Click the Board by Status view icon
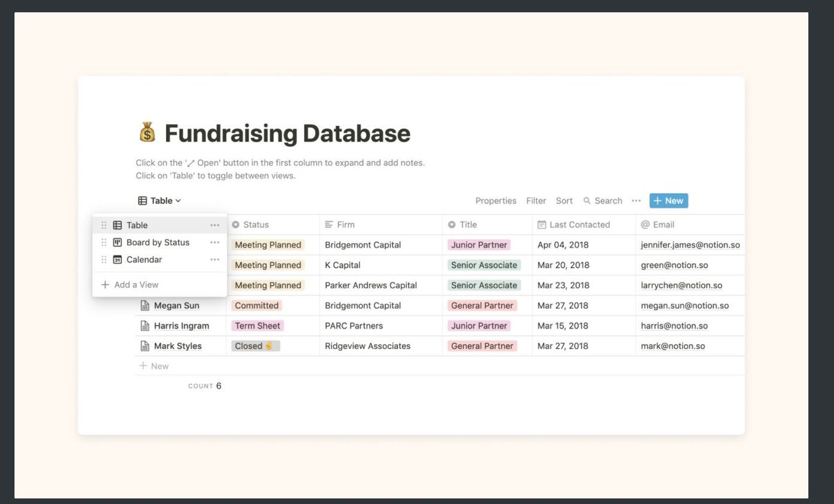 click(x=117, y=242)
